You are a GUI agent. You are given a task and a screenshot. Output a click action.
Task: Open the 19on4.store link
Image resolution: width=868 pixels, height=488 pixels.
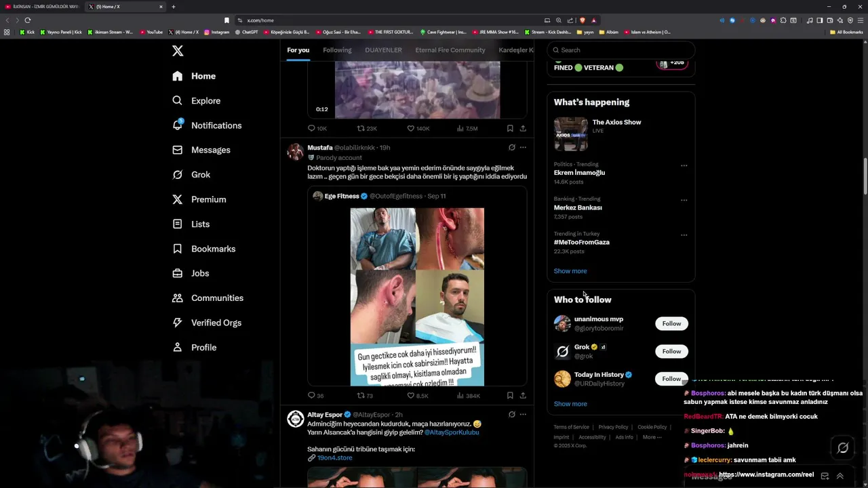pyautogui.click(x=334, y=457)
